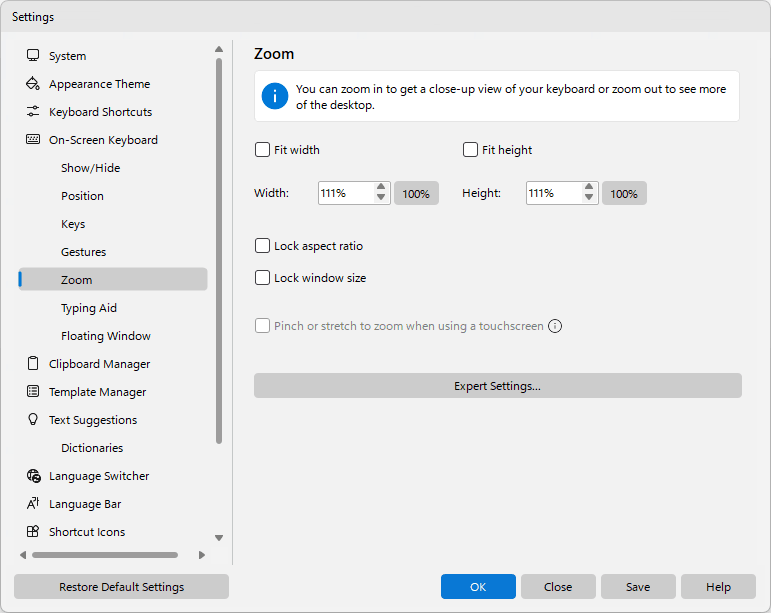Toggle Pinch or stretch to zoom checkbox
771x613 pixels.
coord(263,325)
